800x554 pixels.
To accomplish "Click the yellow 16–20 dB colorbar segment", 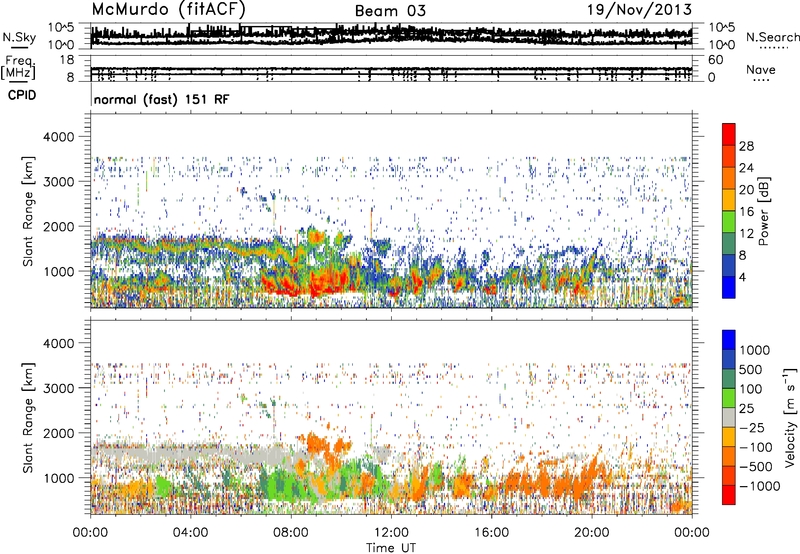I will pos(729,200).
